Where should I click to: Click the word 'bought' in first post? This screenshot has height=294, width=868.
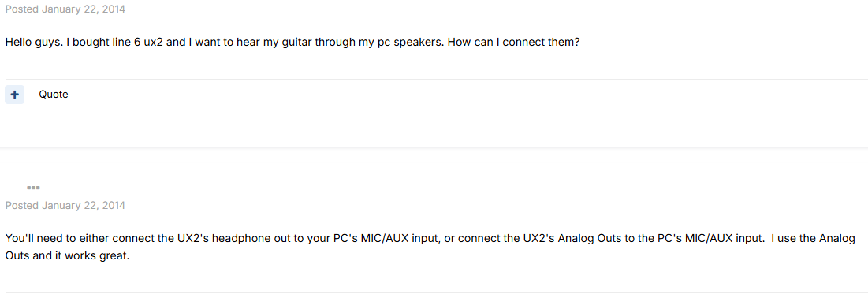83,42
